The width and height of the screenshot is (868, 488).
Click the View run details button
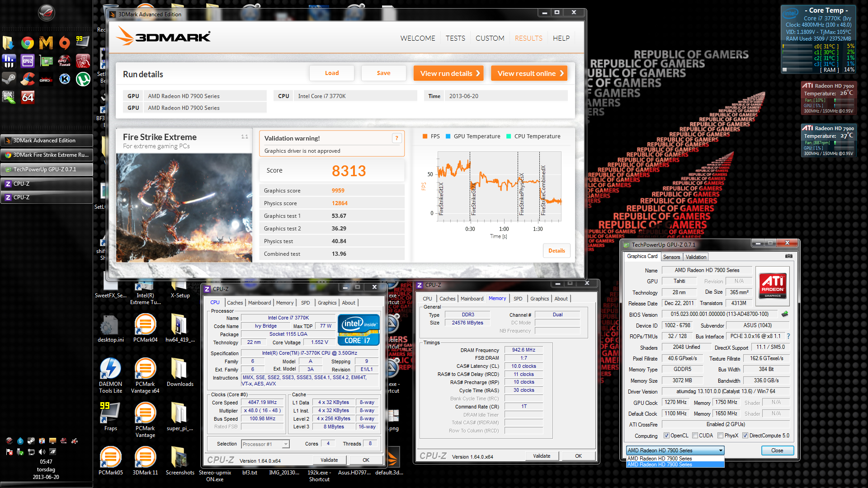pos(448,73)
